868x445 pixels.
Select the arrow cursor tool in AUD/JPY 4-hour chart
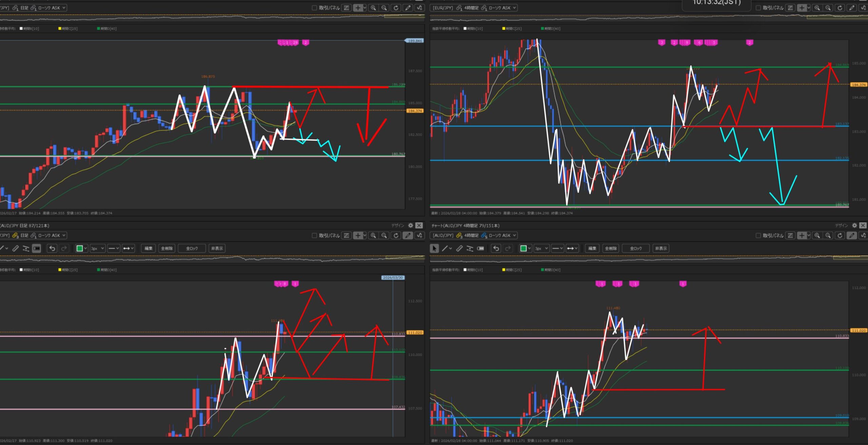434,248
